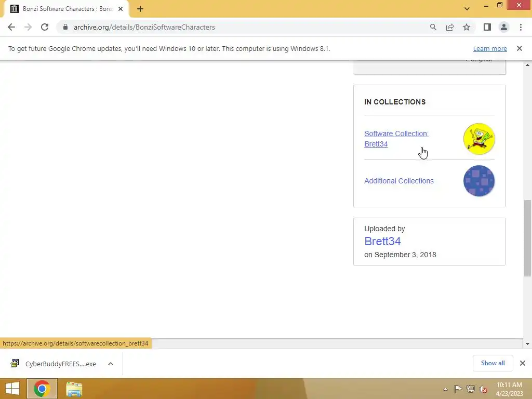This screenshot has width=532, height=399.
Task: Show hidden system tray icons
Action: 445,389
